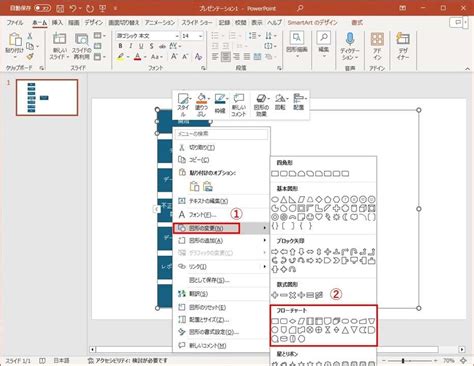Choose the heart shape in basic shapes
Screen dimensions: 474x366
(319, 217)
